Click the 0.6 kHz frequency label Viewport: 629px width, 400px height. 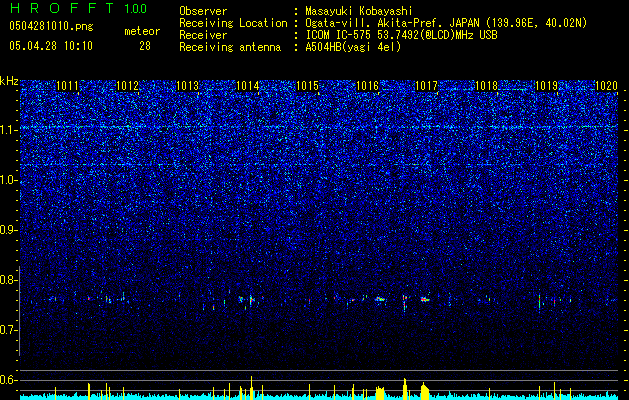click(9, 380)
